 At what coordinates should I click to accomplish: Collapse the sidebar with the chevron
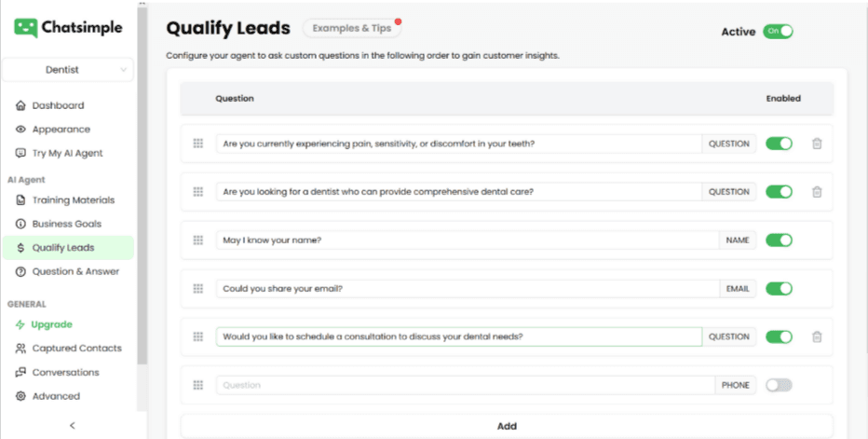(x=73, y=425)
